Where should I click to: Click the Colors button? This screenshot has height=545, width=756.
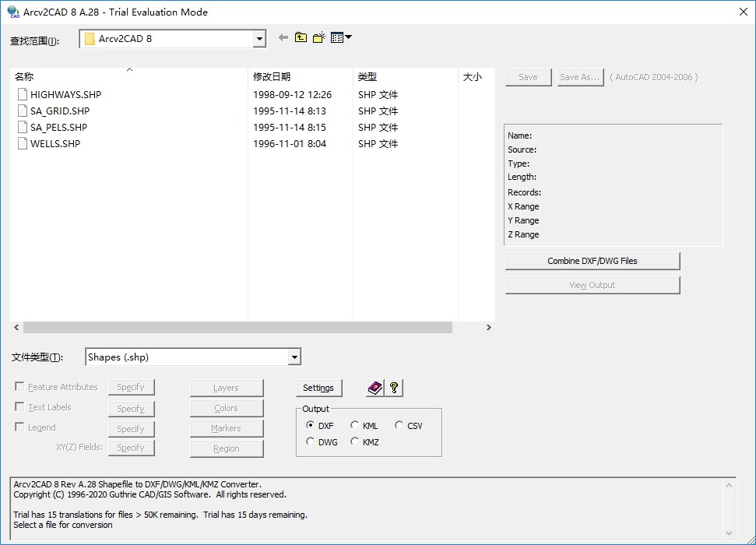pos(227,408)
